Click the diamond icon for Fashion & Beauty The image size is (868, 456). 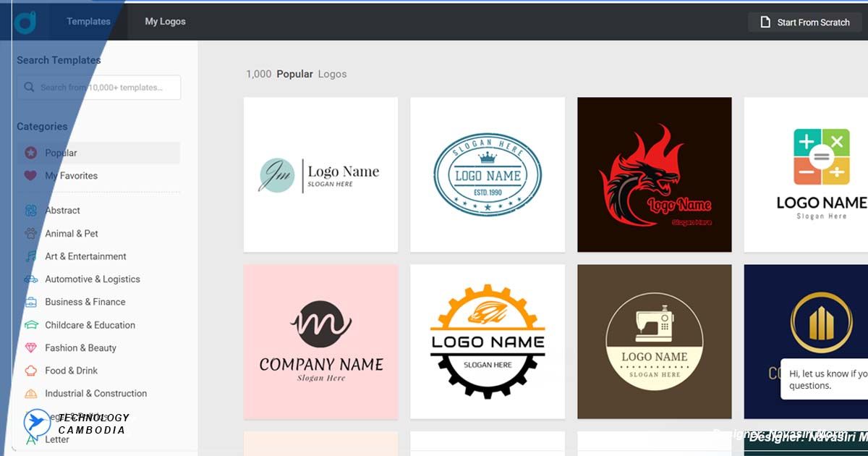(30, 348)
